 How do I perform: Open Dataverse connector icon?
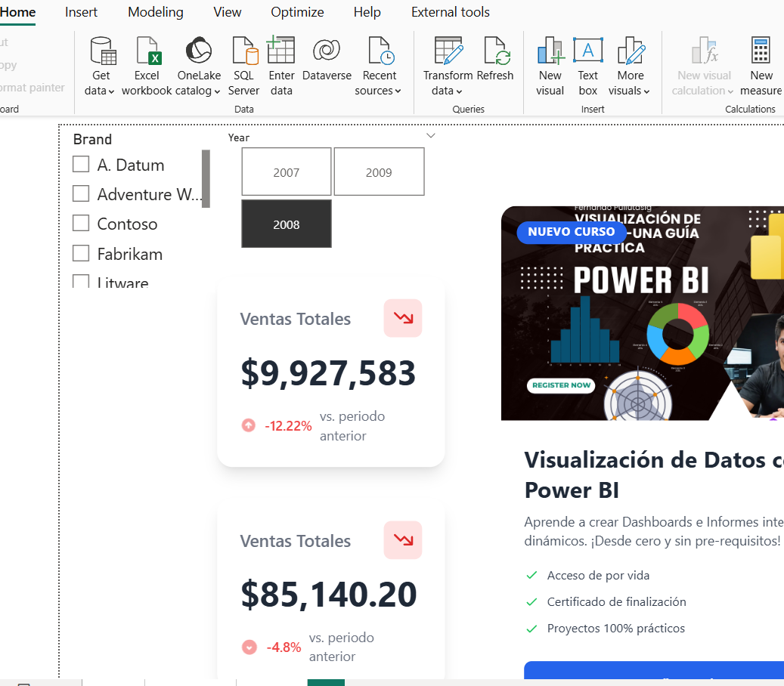(327, 50)
